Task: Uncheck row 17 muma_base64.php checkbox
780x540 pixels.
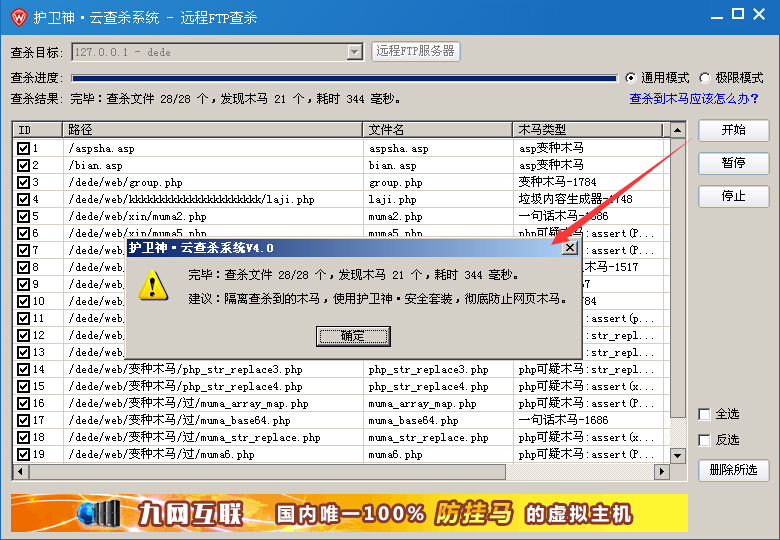Action: click(x=23, y=420)
